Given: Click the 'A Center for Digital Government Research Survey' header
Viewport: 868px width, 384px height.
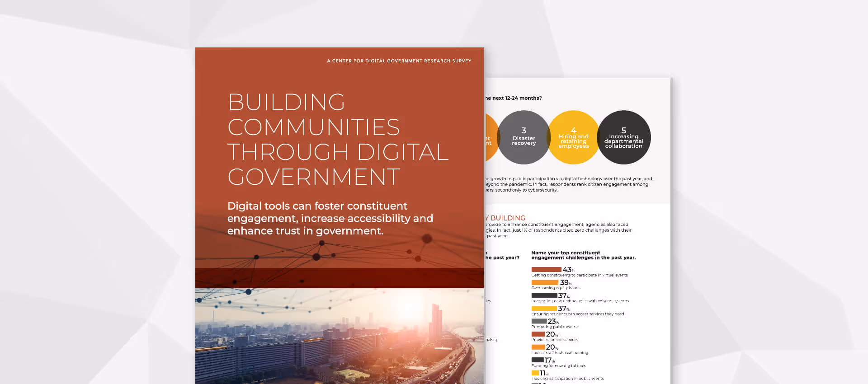Looking at the screenshot, I should pyautogui.click(x=399, y=61).
